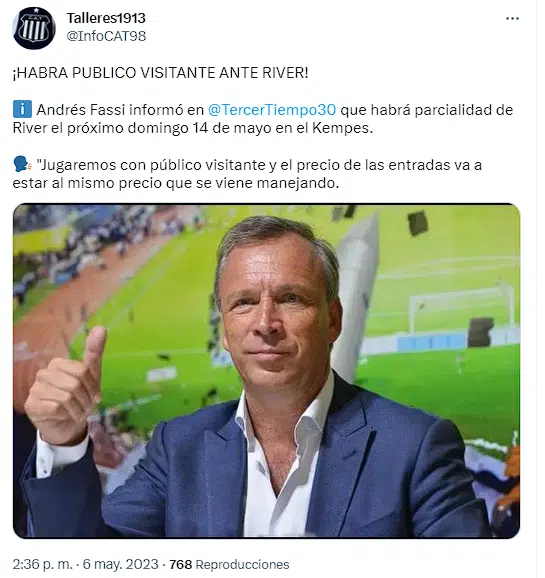545x578 pixels.
Task: Click the speaking head emoji icon
Action: pyautogui.click(x=23, y=164)
